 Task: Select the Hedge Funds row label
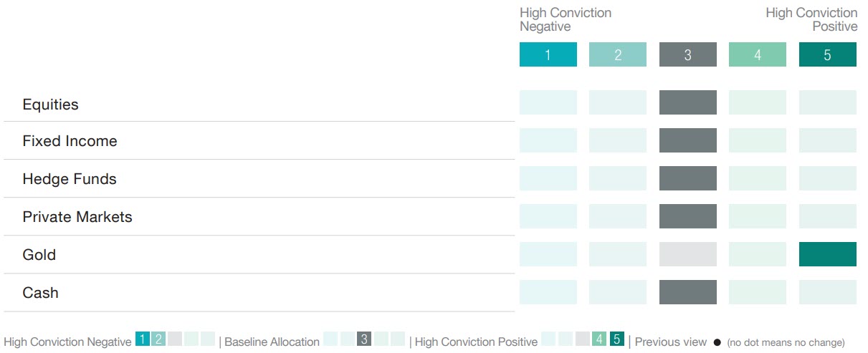coord(69,179)
